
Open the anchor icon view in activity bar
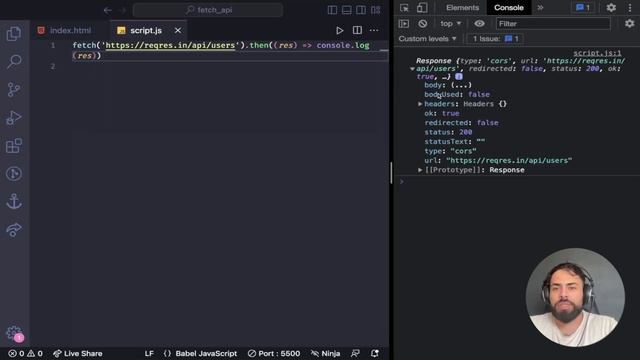tap(14, 202)
